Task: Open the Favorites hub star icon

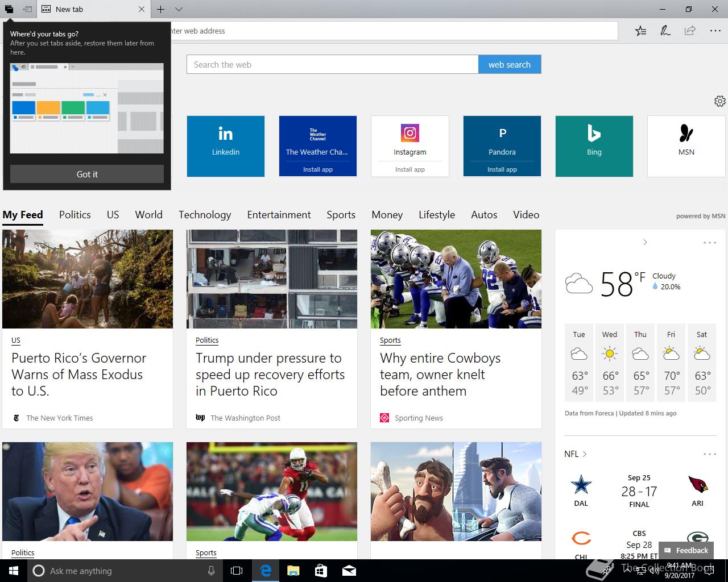Action: (x=640, y=31)
